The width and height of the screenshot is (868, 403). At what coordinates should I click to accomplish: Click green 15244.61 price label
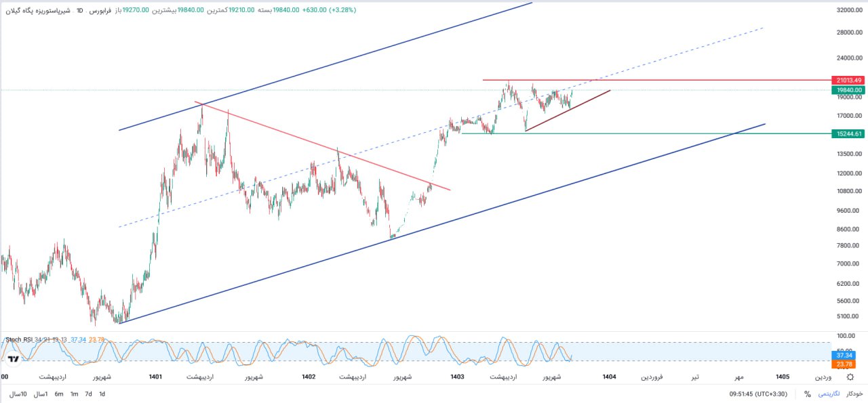[848, 134]
